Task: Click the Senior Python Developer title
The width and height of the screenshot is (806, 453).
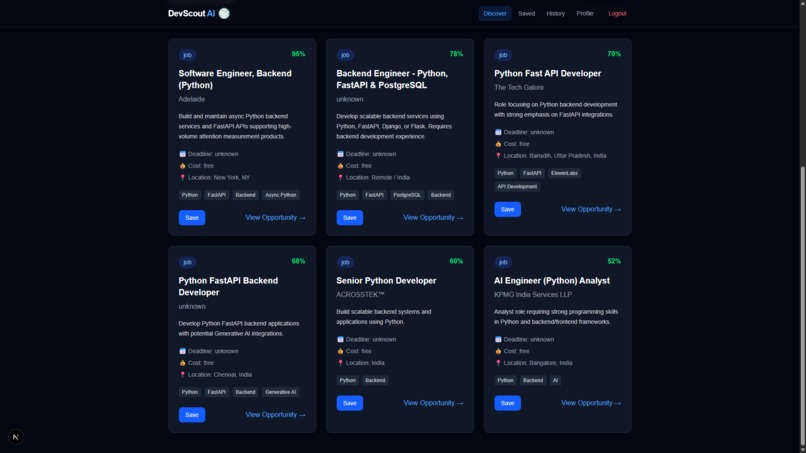Action: pos(386,281)
